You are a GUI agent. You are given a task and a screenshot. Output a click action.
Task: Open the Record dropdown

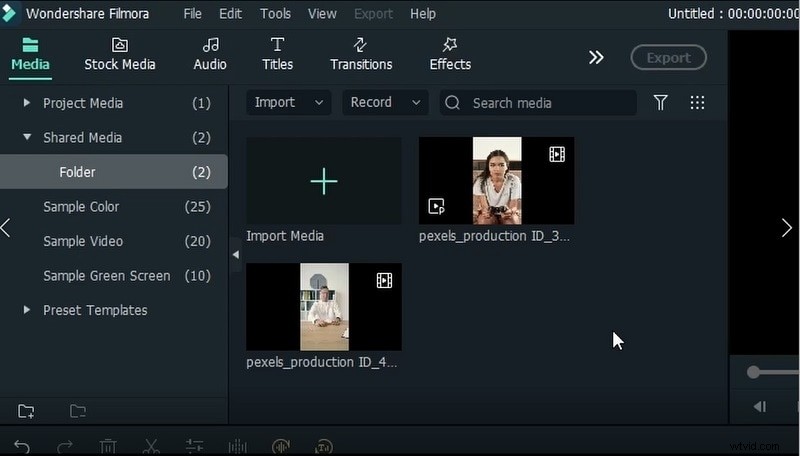click(x=385, y=103)
